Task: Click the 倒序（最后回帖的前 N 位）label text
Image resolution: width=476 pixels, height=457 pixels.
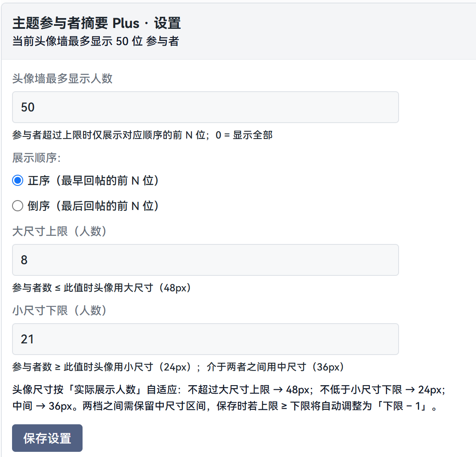Action: tap(93, 206)
